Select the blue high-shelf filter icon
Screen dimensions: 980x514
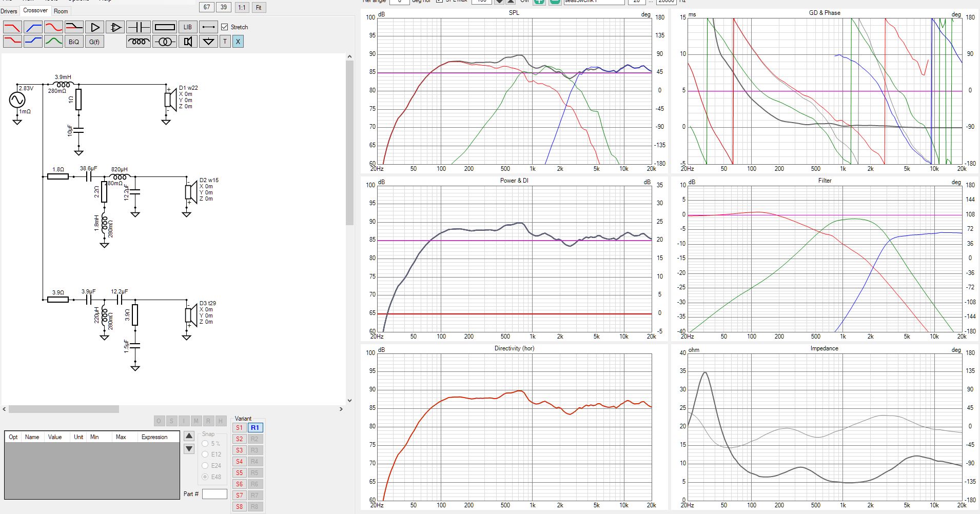[x=33, y=42]
